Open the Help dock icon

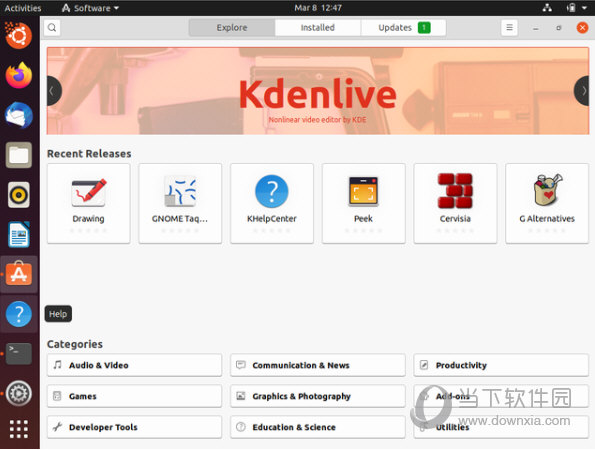[19, 314]
